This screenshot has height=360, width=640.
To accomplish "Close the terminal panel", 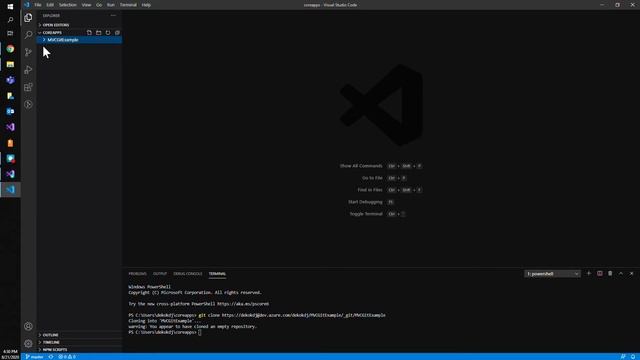I will [631, 273].
